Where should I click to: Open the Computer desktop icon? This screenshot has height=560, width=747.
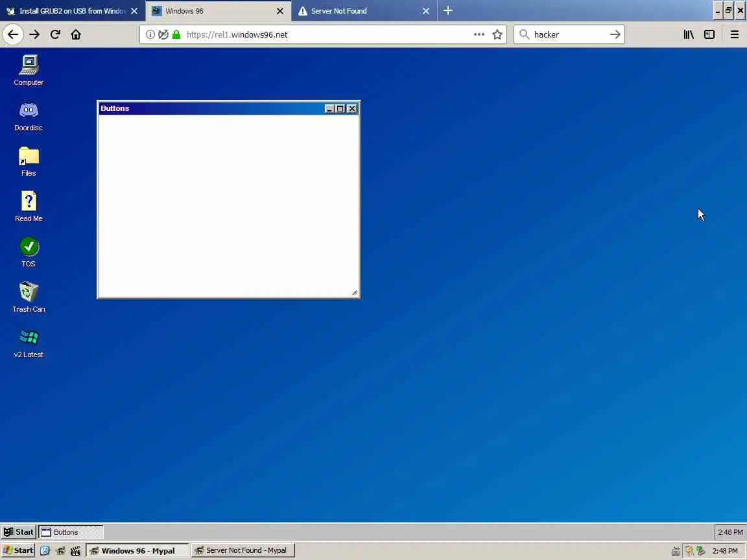[29, 70]
